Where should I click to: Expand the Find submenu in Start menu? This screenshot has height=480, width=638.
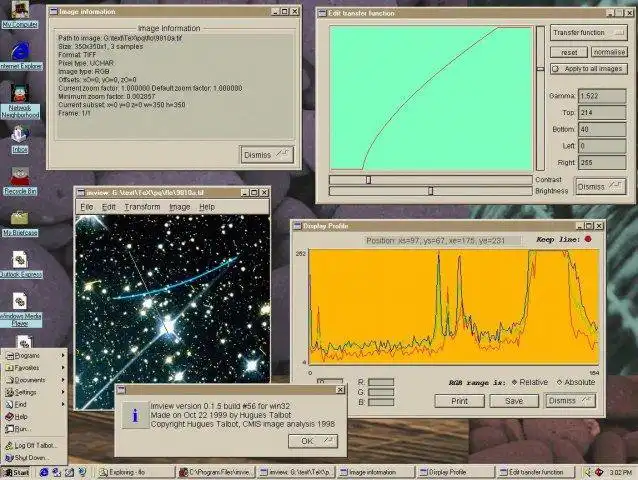34,404
